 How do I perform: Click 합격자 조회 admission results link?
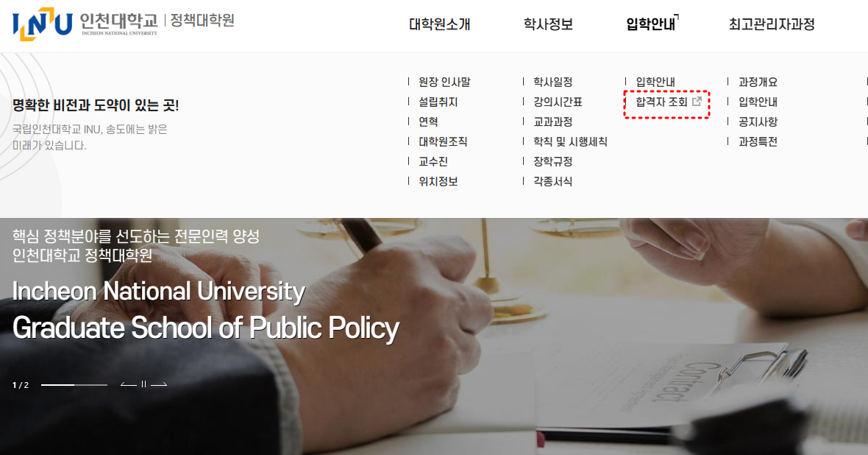click(x=661, y=102)
